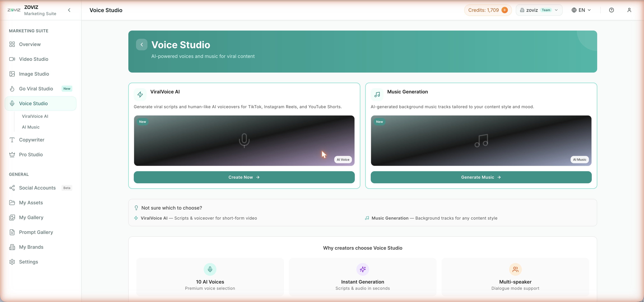644x302 pixels.
Task: Open Social Accounts
Action: [x=40, y=188]
